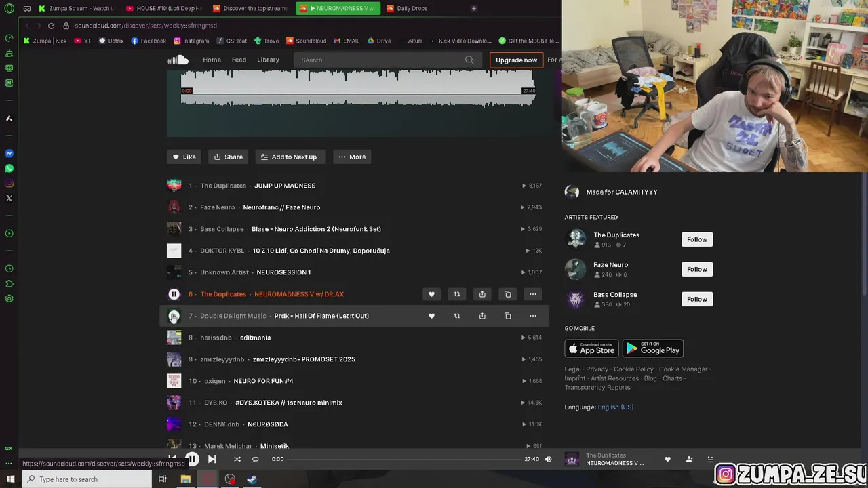Click DOKTOR KYBL track thumbnail
Viewport: 868px width, 488px height.
[x=174, y=251]
